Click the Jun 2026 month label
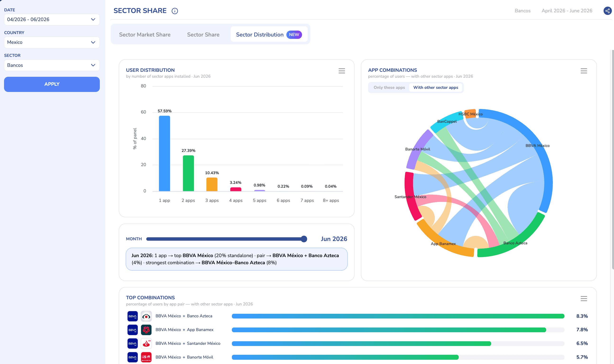This screenshot has width=614, height=364. (x=334, y=239)
